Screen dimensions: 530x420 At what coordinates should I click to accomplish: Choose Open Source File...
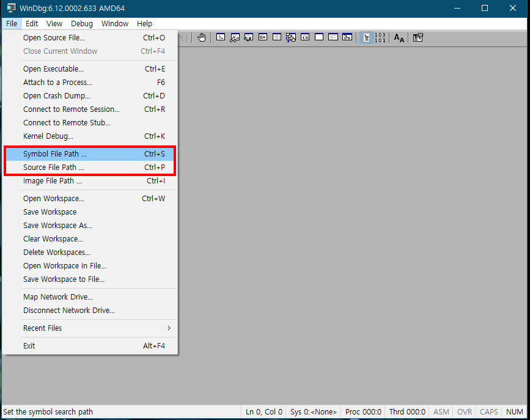90,37
